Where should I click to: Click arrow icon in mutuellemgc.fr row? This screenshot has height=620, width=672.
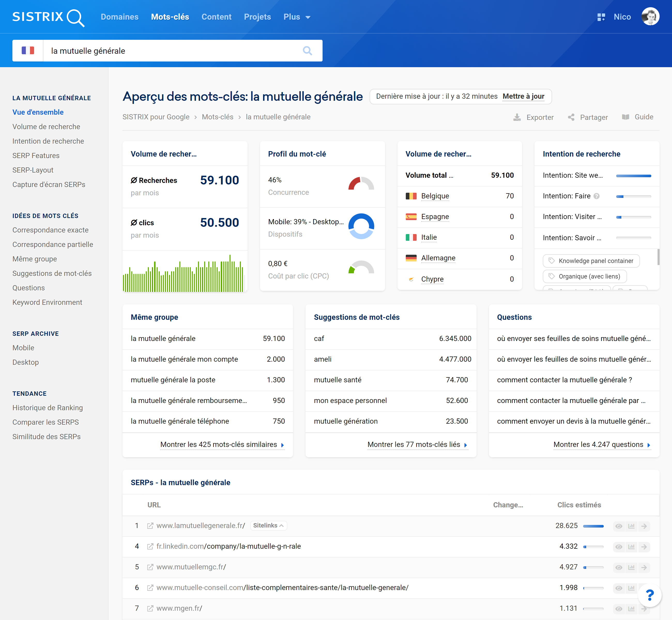(x=644, y=567)
